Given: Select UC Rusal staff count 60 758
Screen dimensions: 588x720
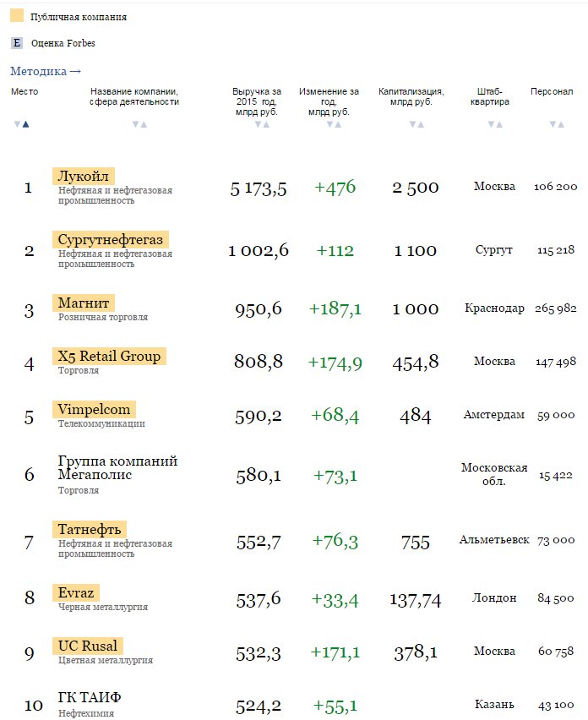Looking at the screenshot, I should pyautogui.click(x=556, y=651).
